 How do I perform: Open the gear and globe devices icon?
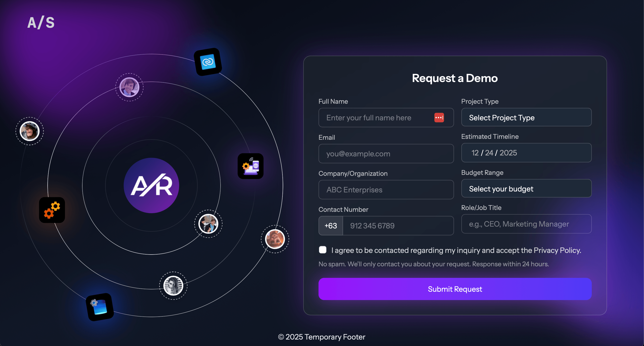point(251,166)
